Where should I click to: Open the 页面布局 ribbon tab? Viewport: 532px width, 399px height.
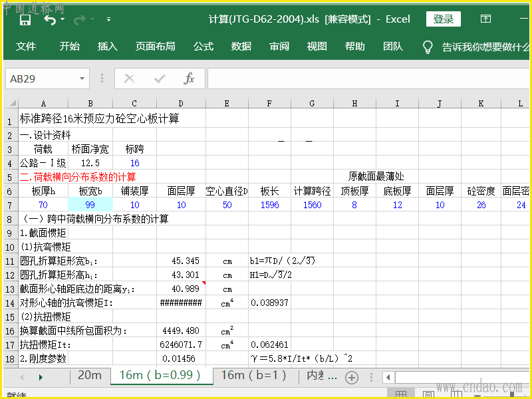tap(156, 46)
